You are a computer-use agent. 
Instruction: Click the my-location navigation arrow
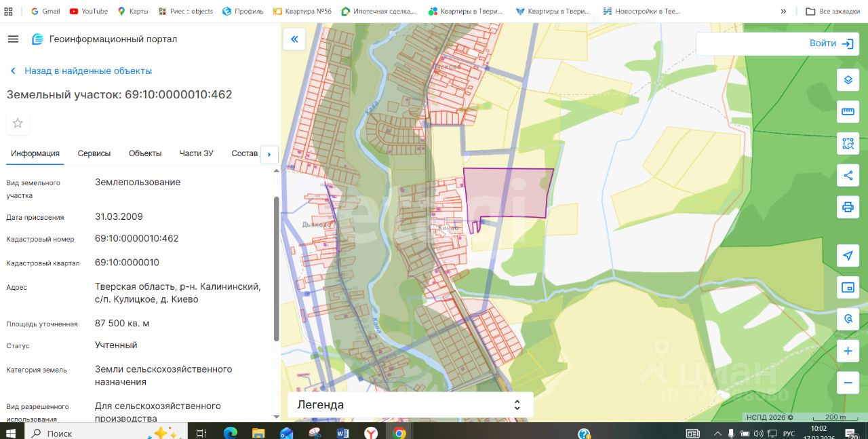848,256
